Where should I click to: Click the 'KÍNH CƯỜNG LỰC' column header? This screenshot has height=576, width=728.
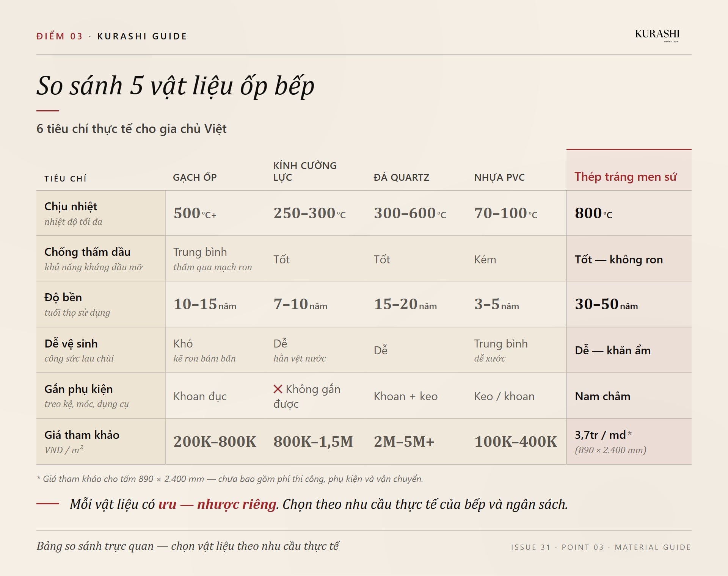pyautogui.click(x=305, y=171)
